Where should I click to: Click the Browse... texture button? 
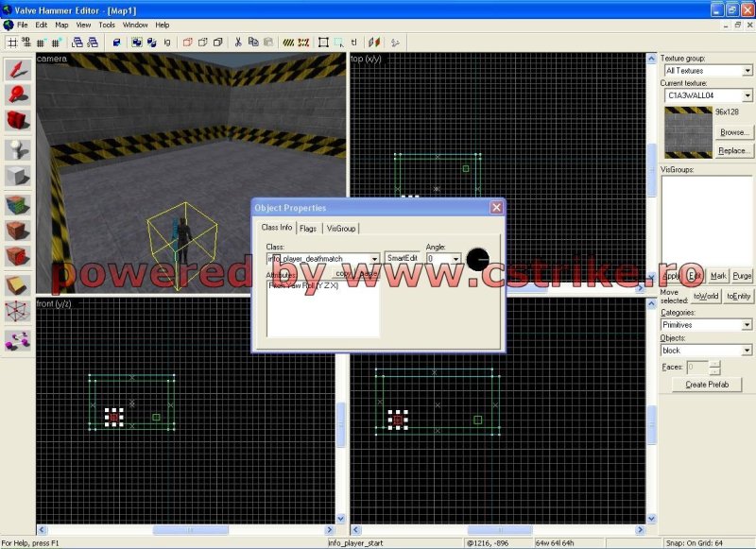pos(734,132)
